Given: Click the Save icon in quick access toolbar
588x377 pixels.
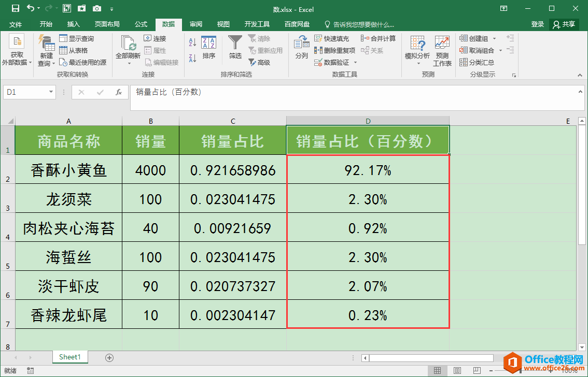Looking at the screenshot, I should pos(16,8).
